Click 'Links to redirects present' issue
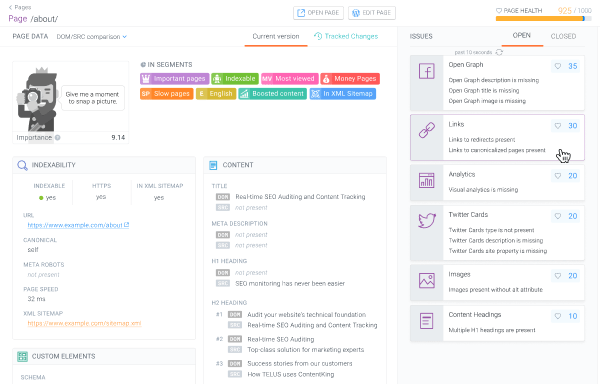 coord(482,140)
